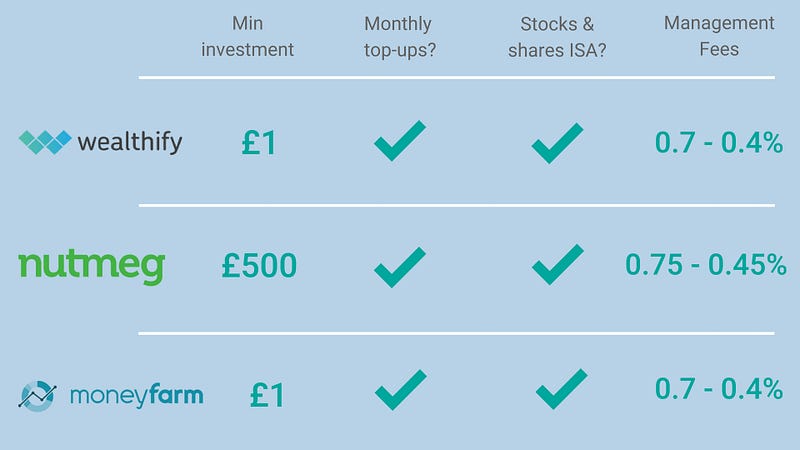The image size is (800, 450).
Task: Click Moneyfarm's £1 minimum investment value
Action: (x=267, y=395)
